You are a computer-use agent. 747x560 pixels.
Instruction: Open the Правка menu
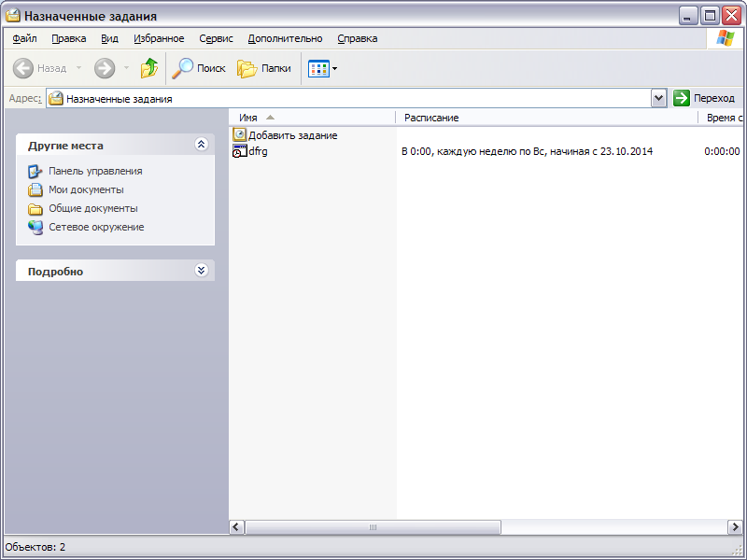coord(69,38)
